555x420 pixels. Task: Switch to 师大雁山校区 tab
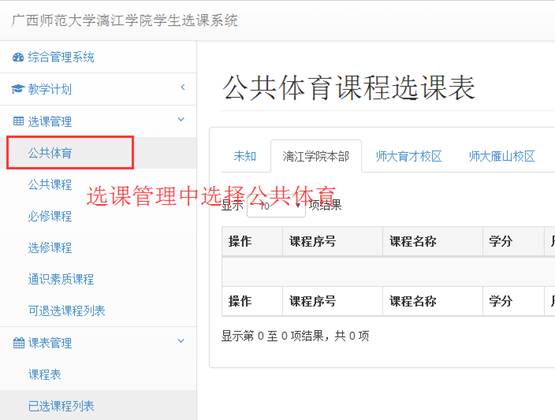(x=502, y=156)
